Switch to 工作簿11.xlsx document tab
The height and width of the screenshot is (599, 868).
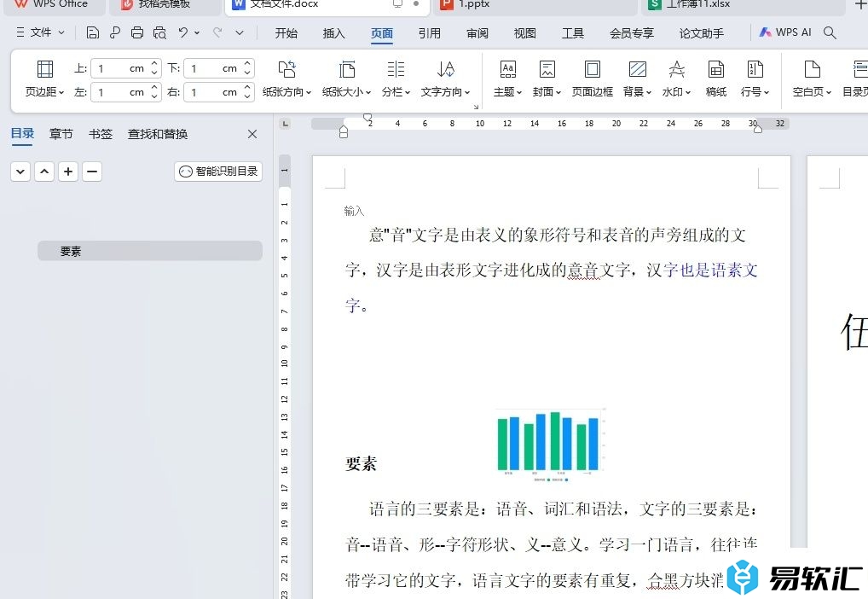(x=742, y=5)
